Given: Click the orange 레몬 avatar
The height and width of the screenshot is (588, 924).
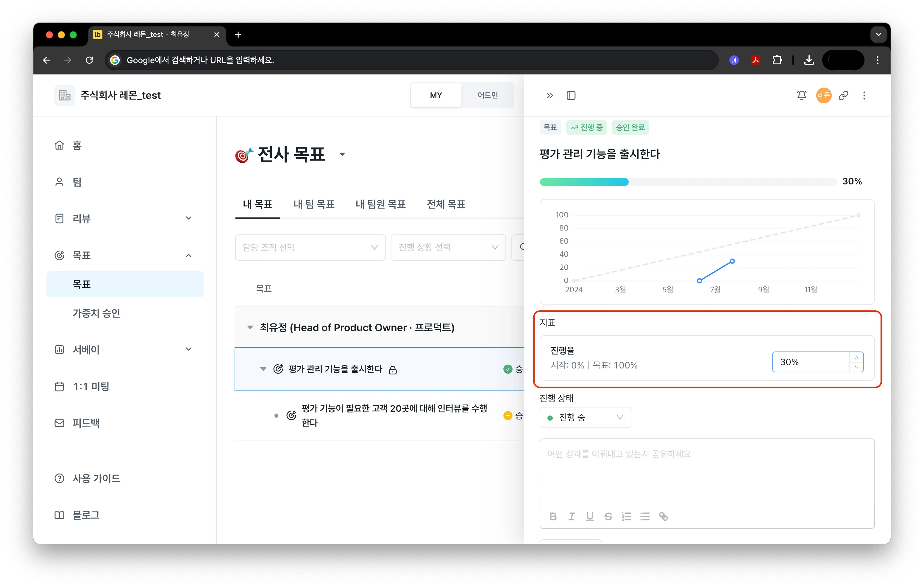Looking at the screenshot, I should coord(823,95).
